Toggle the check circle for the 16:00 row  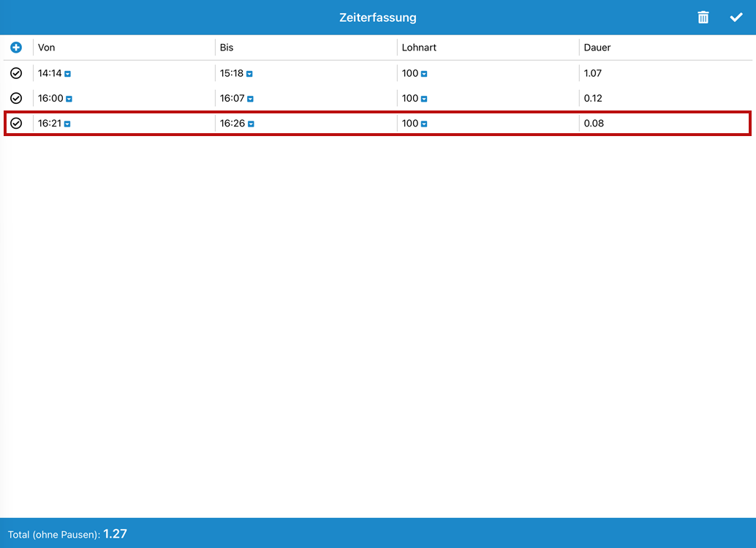16,99
